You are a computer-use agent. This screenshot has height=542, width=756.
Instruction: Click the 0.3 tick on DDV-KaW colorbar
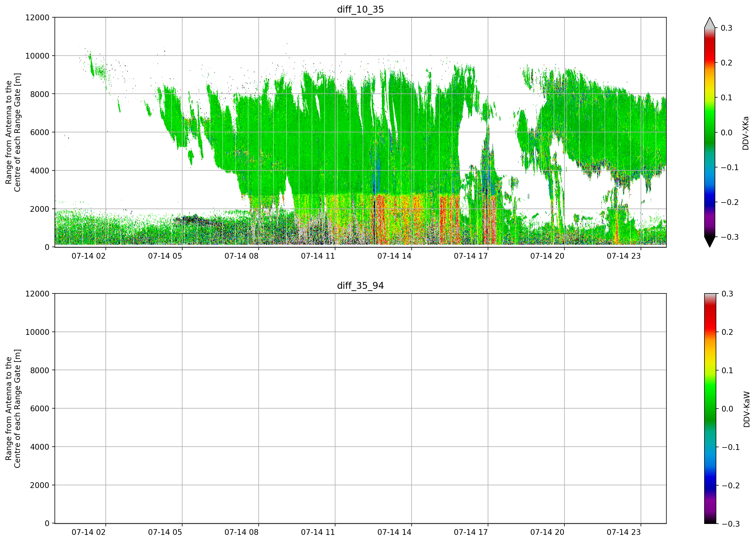(727, 294)
